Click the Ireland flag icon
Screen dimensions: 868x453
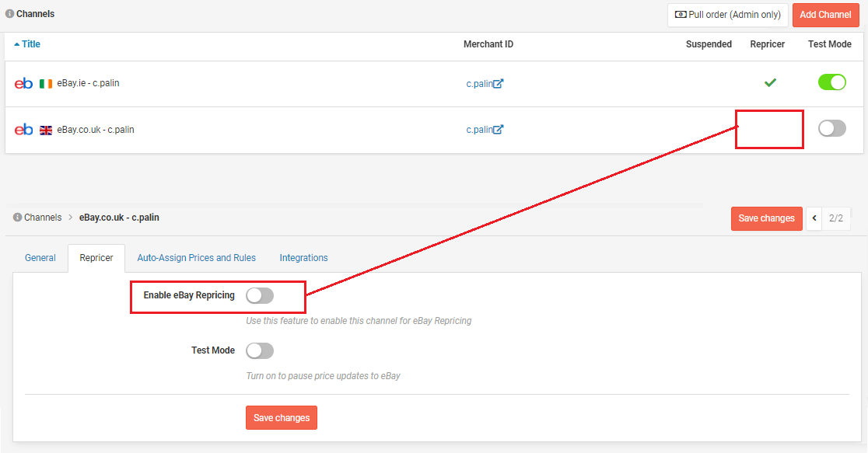click(46, 83)
